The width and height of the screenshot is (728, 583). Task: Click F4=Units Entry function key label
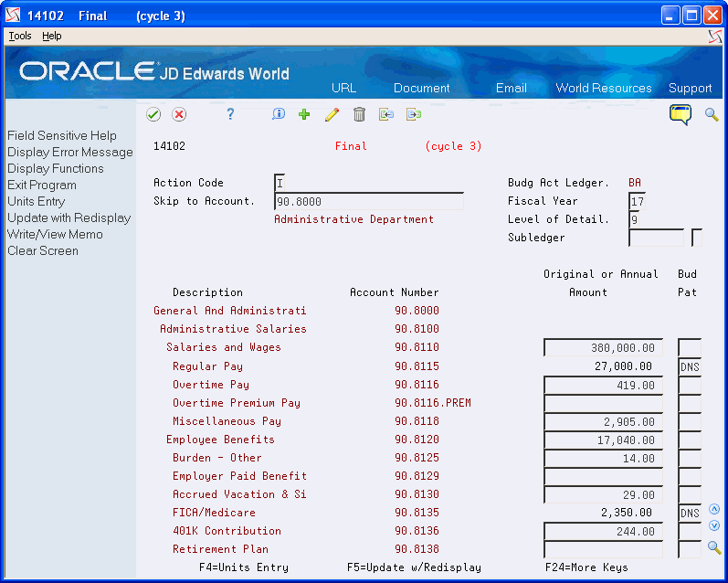point(244,567)
